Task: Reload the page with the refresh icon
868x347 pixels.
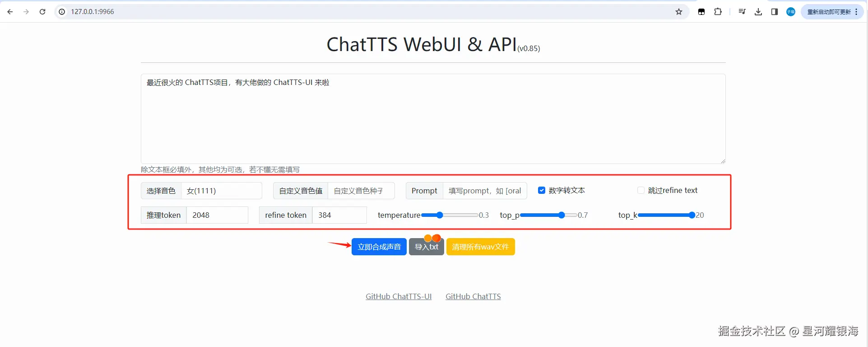Action: [42, 12]
